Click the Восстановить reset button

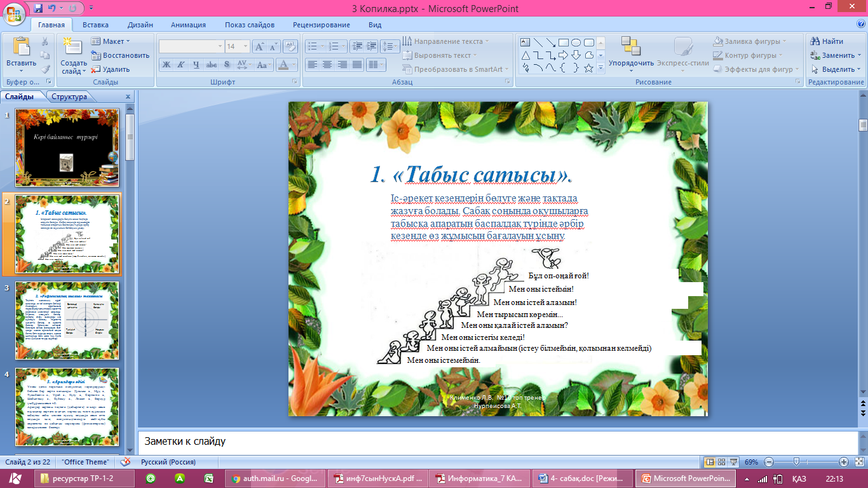pyautogui.click(x=120, y=55)
